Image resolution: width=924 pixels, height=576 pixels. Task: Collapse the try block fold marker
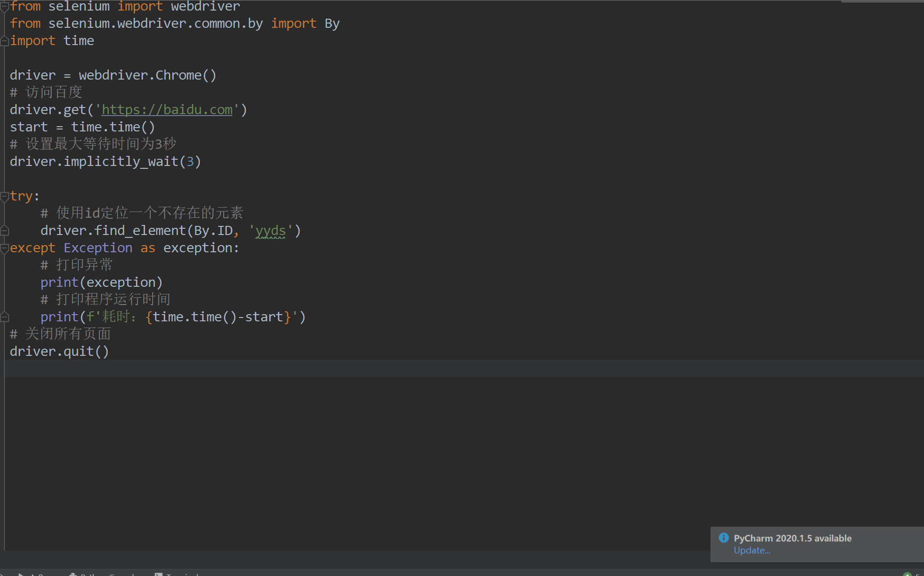click(x=4, y=196)
